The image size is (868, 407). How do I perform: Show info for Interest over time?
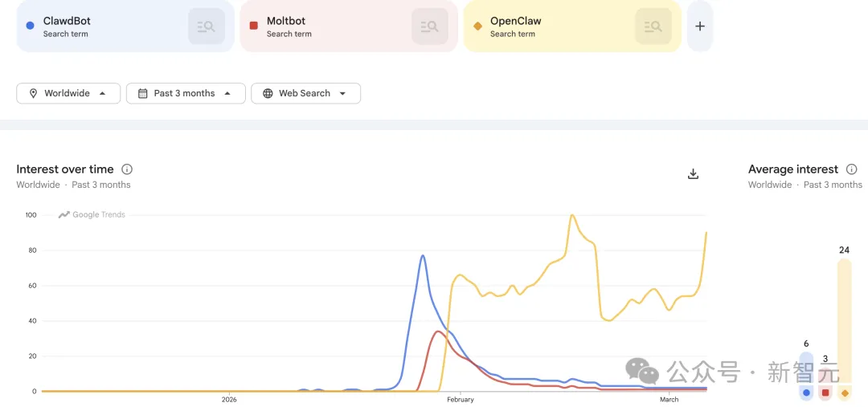point(127,169)
